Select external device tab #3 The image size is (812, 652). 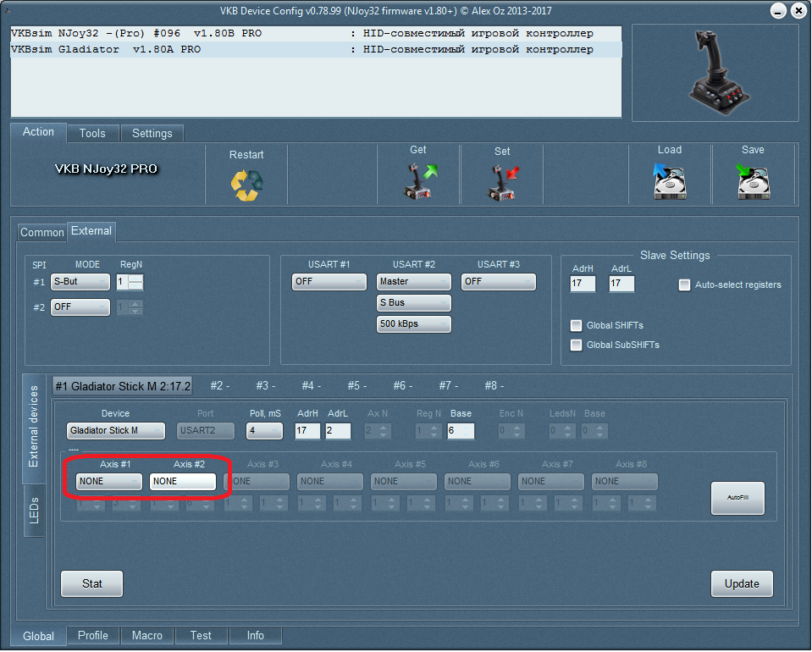tap(266, 386)
